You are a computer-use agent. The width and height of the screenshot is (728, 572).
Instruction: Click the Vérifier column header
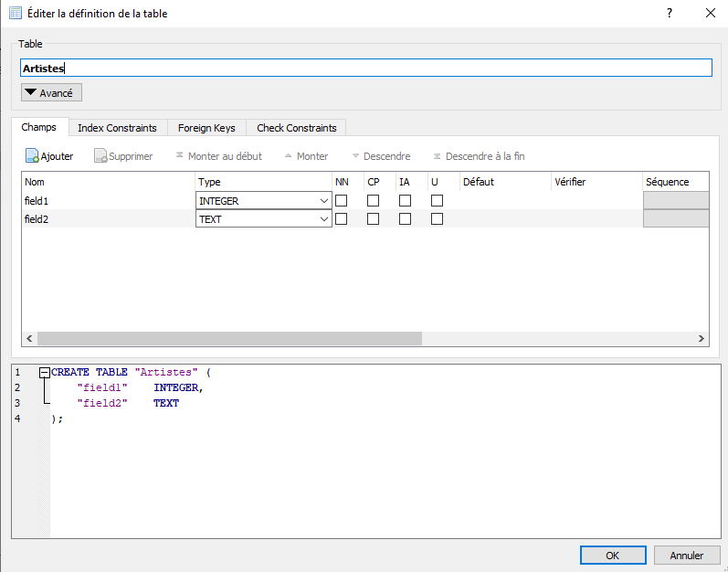coord(596,182)
